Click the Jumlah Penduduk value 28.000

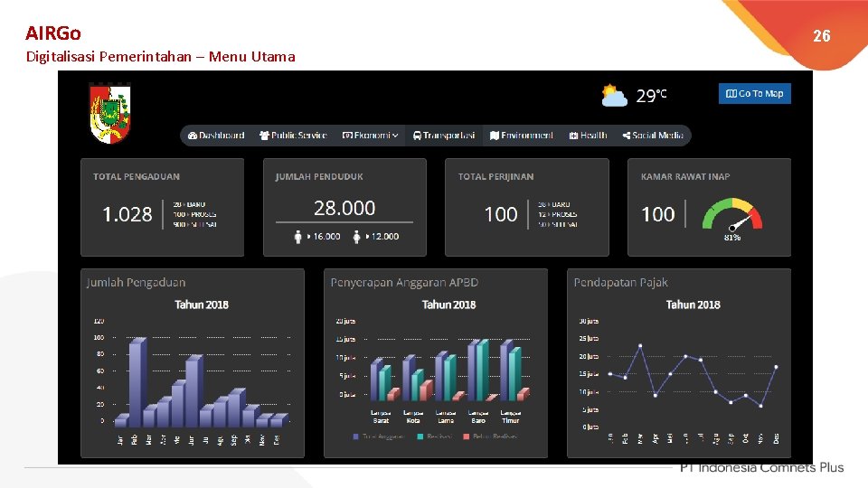coord(344,208)
